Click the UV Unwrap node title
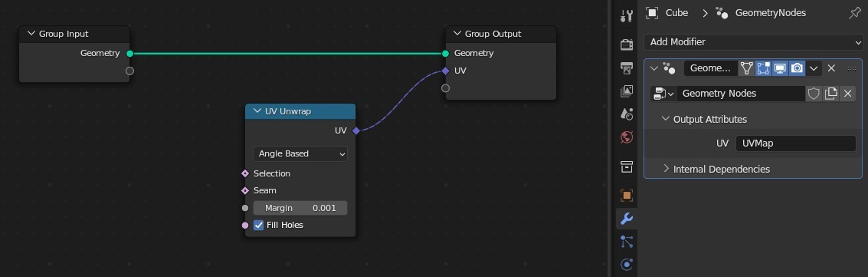This screenshot has width=868, height=277. (x=288, y=111)
